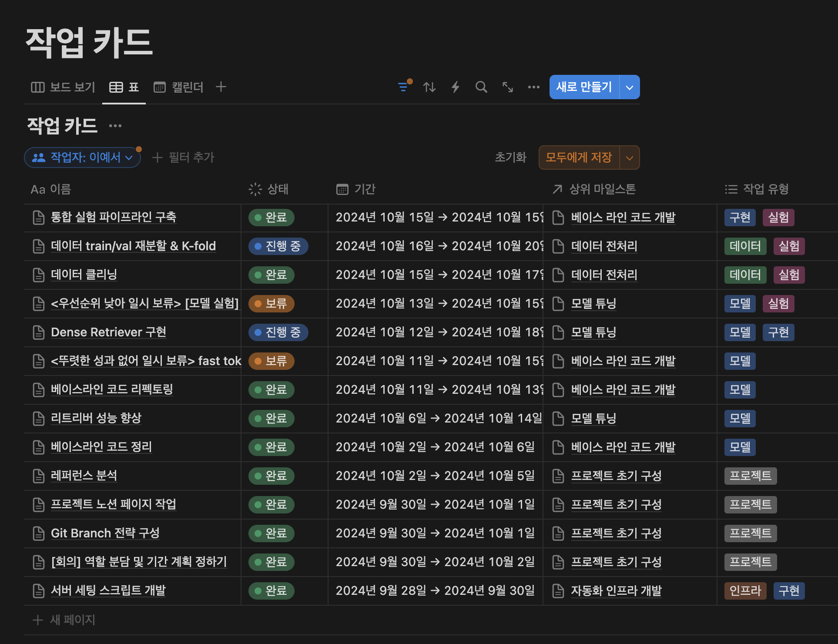
Task: Click 실험 tag in 데이터 train/val row
Action: 789,246
